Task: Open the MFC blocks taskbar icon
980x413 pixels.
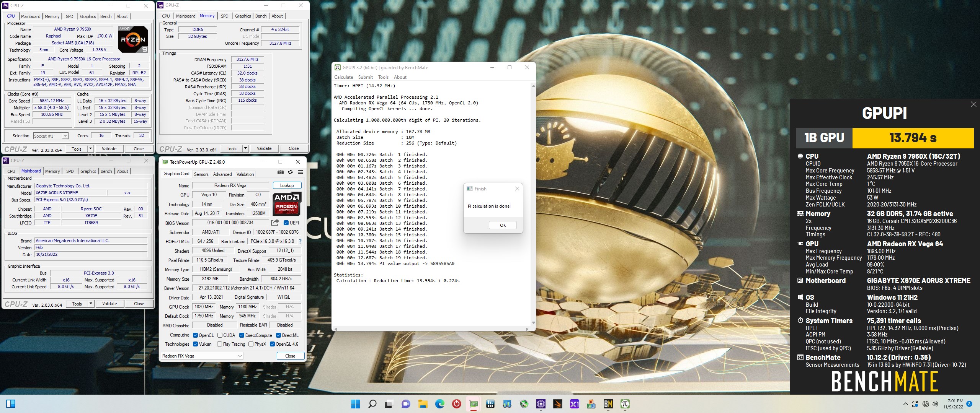Action: click(591, 404)
